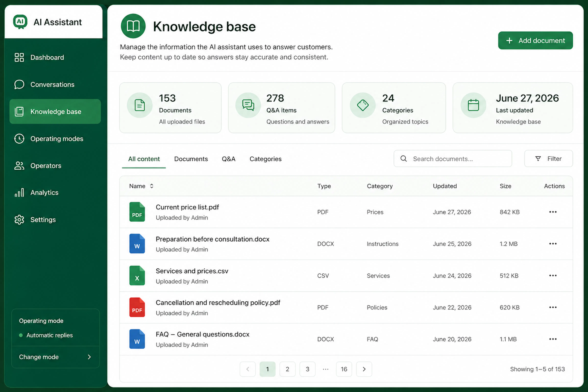588x392 pixels.
Task: Open Dashboard from the sidebar
Action: click(55, 57)
